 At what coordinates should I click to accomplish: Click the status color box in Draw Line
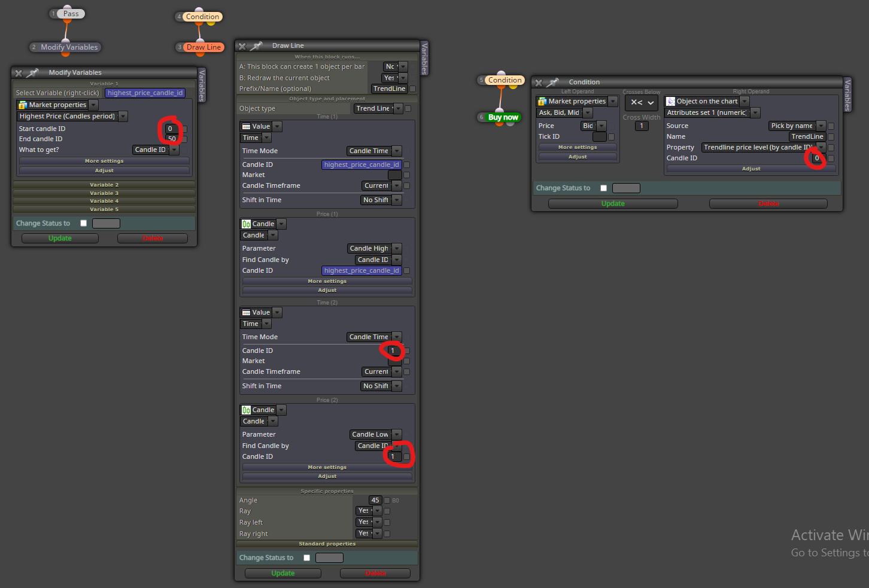pos(329,557)
